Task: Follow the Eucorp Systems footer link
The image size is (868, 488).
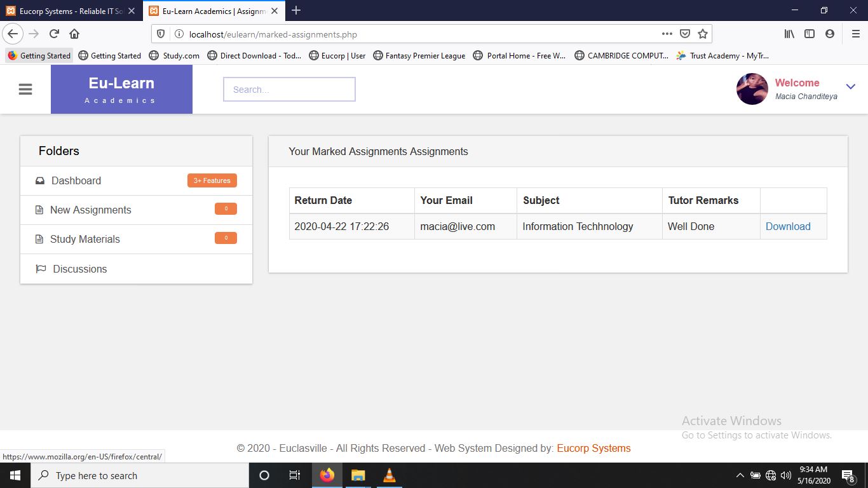Action: (x=593, y=449)
